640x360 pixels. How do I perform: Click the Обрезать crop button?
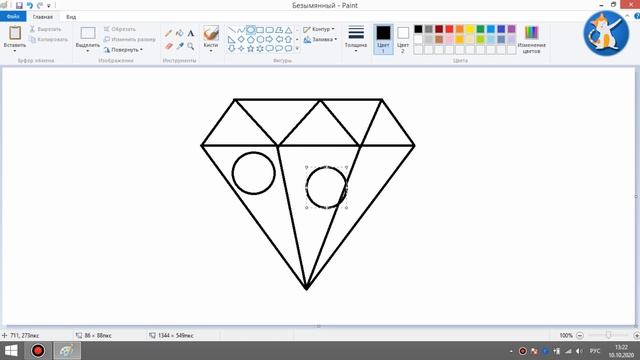(119, 29)
